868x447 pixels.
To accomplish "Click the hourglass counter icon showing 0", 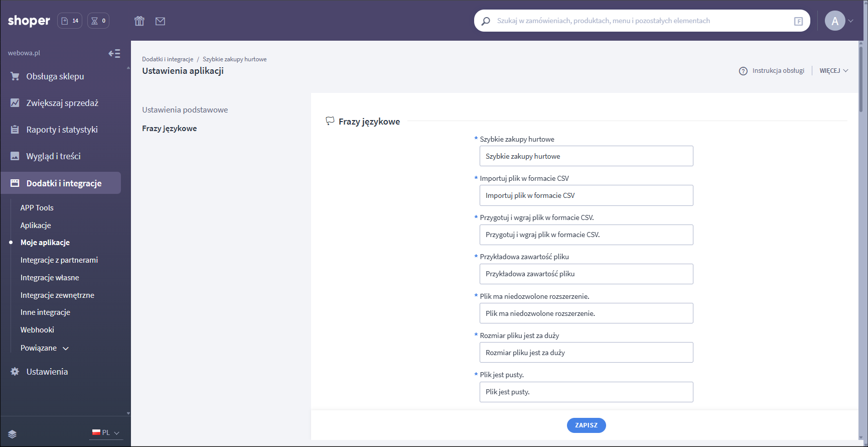I will [98, 21].
